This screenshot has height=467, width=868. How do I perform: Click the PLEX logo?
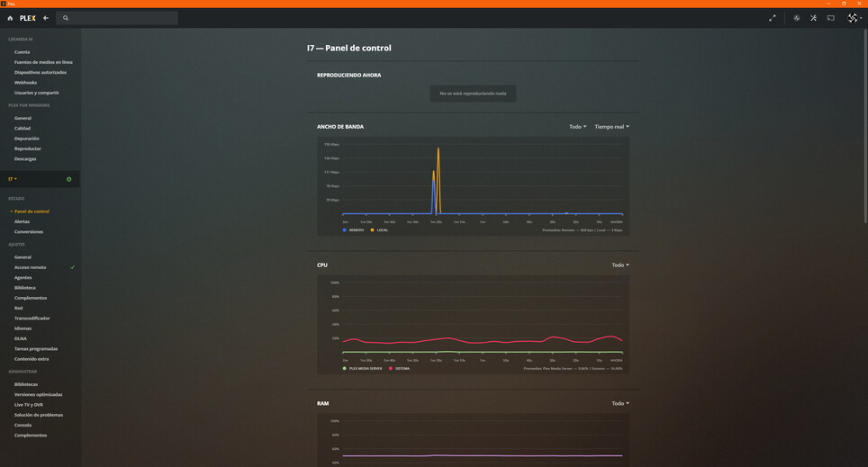pos(28,18)
